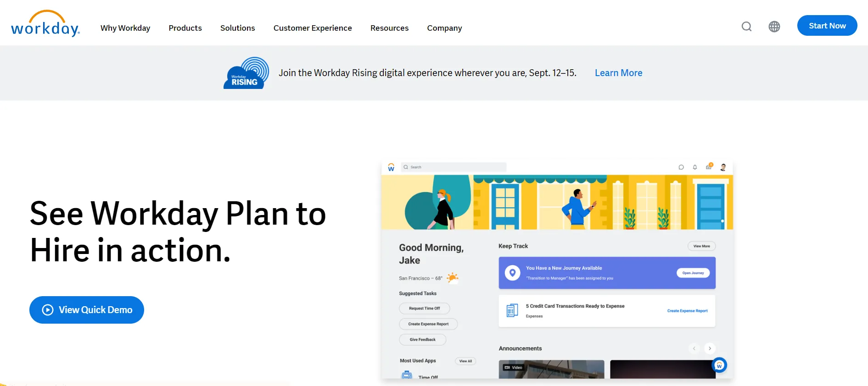
Task: Click the Create Expense Report link
Action: click(688, 311)
